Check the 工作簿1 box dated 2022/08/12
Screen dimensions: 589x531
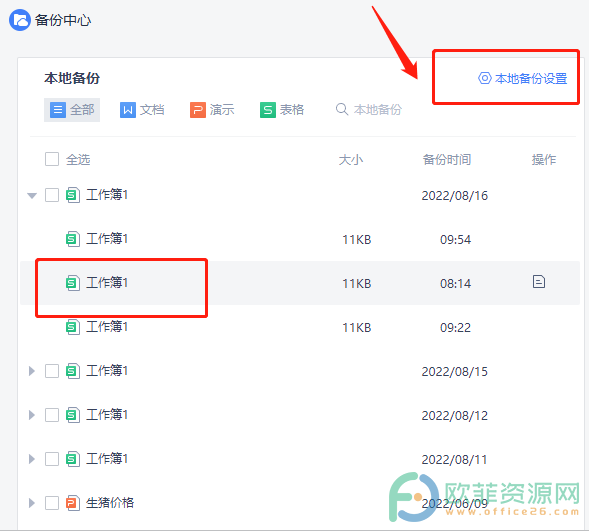point(52,415)
